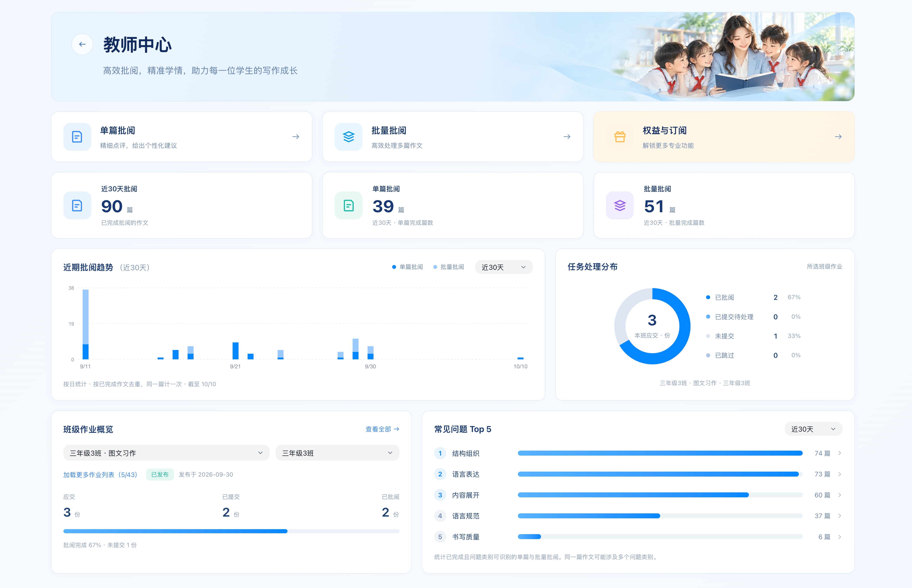The width and height of the screenshot is (912, 588).
Task: Click the 74 篇 count for 结构组织
Action: pos(822,453)
